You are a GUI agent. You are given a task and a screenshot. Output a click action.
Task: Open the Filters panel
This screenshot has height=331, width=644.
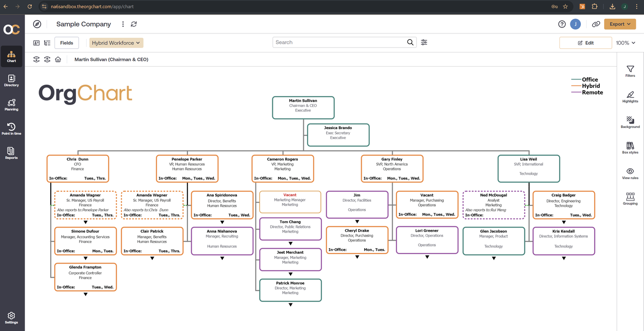pos(630,71)
